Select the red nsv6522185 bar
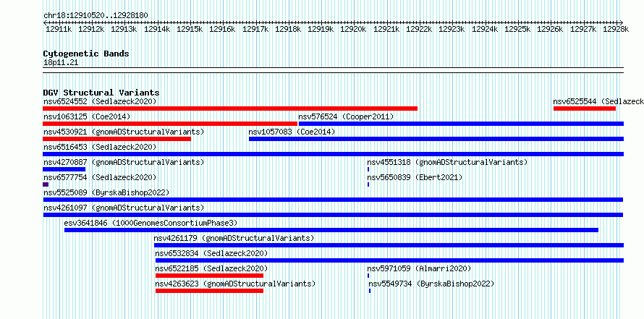The height and width of the screenshot is (319, 644). (209, 276)
